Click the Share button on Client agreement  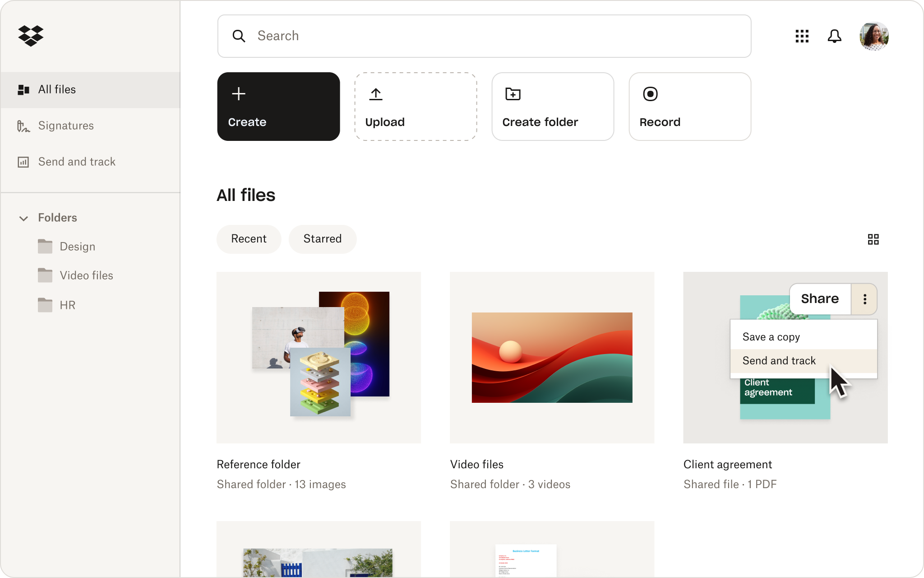(820, 299)
